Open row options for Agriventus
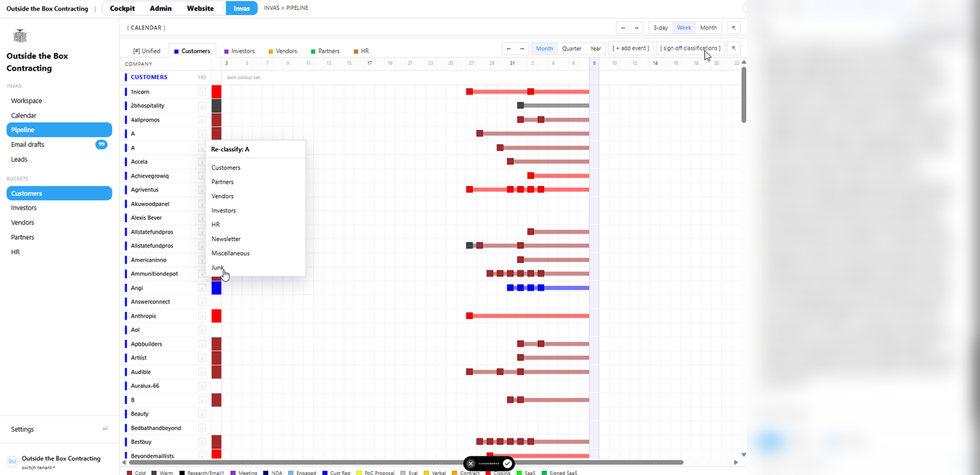Viewport: 980px width, 475px height. (202, 190)
